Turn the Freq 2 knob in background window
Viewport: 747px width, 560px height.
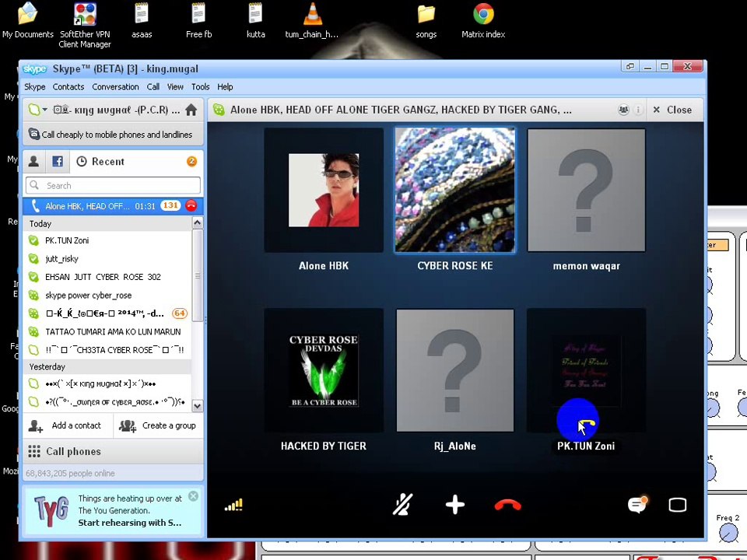pyautogui.click(x=728, y=532)
